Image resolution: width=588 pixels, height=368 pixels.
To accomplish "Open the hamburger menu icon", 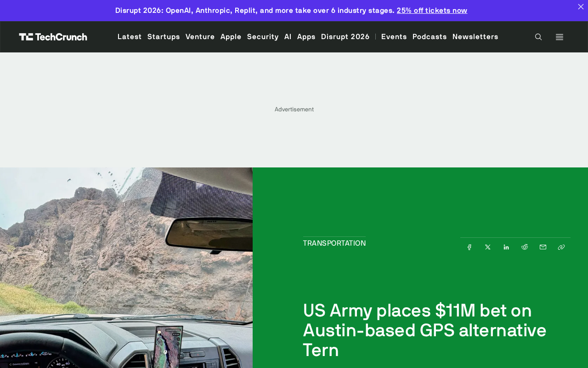I will 560,37.
